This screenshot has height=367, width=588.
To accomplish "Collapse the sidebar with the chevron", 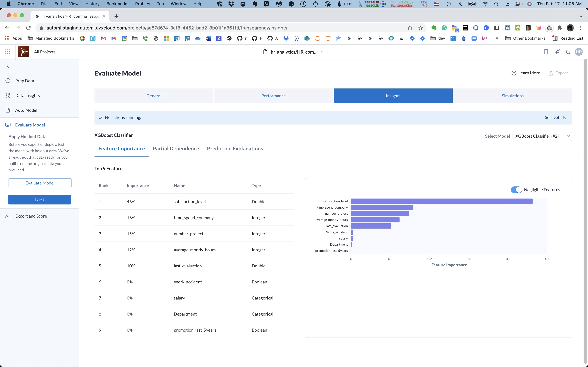I will point(8,66).
